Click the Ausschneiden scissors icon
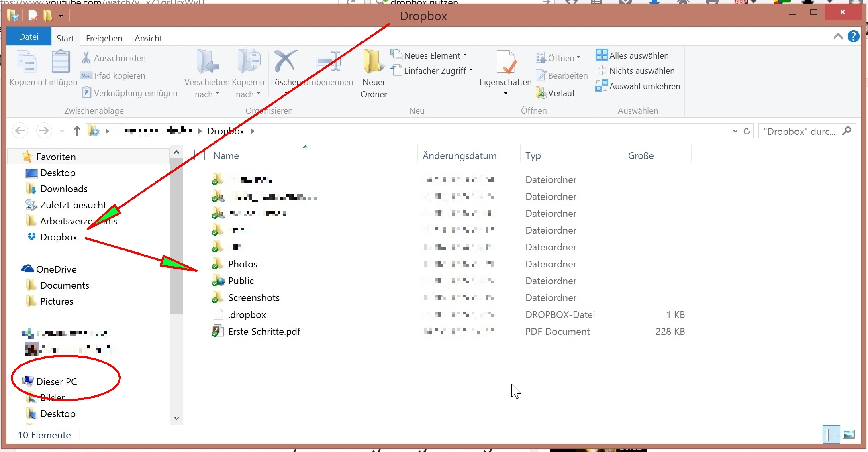 coord(86,58)
